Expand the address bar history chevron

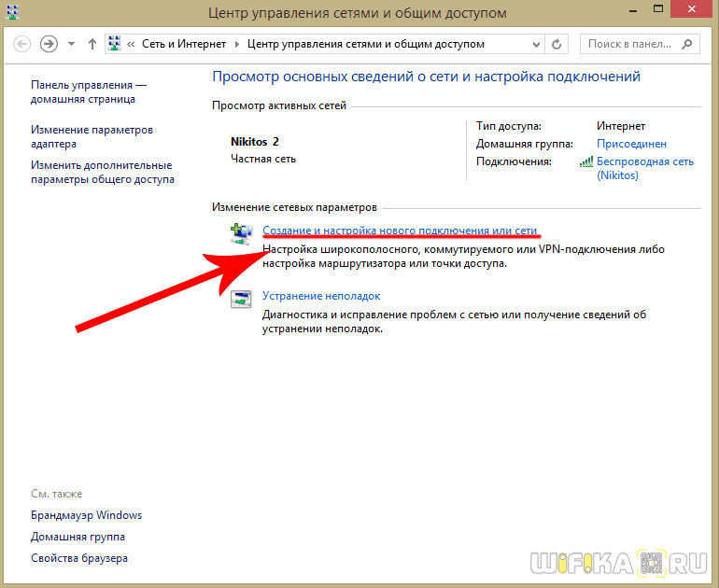tap(536, 45)
